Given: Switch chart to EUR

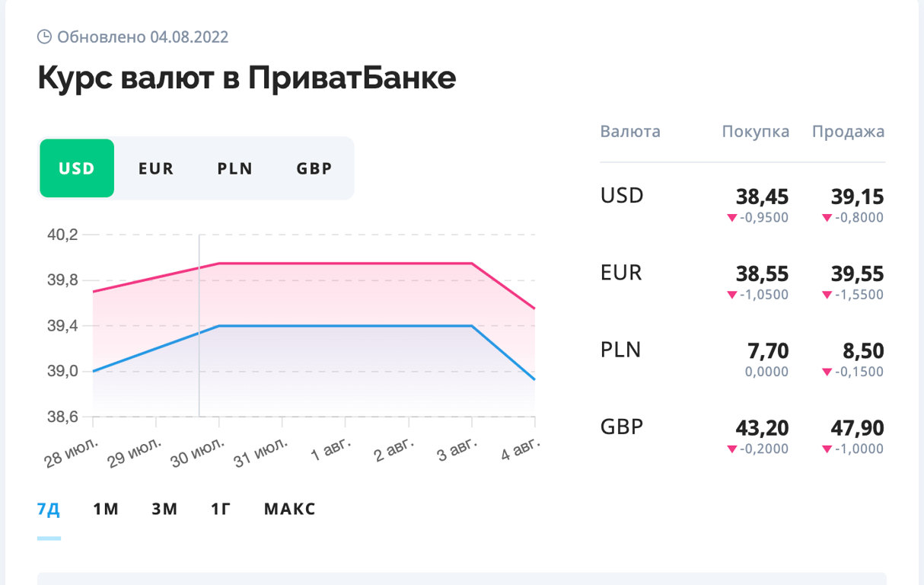Looking at the screenshot, I should pos(156,168).
